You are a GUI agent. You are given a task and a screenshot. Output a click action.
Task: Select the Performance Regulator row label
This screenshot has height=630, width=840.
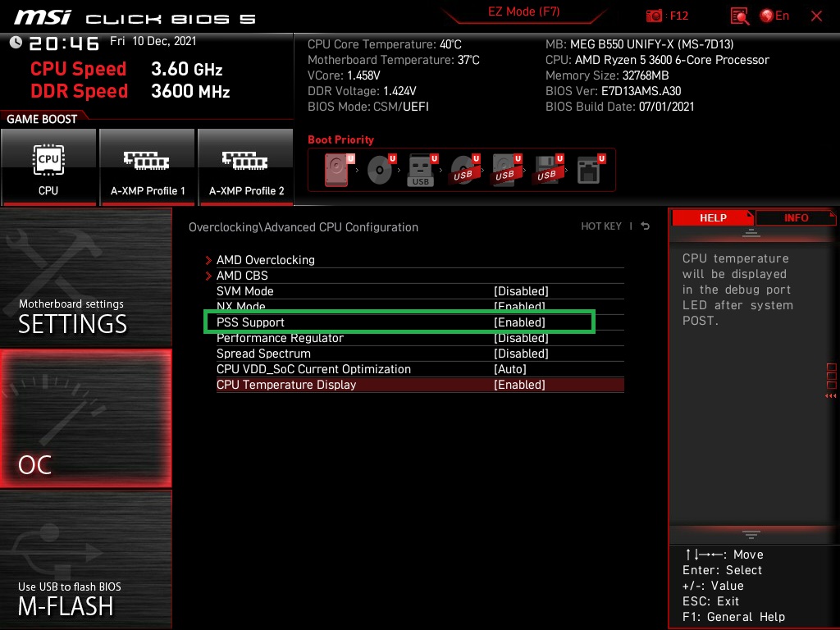point(280,338)
